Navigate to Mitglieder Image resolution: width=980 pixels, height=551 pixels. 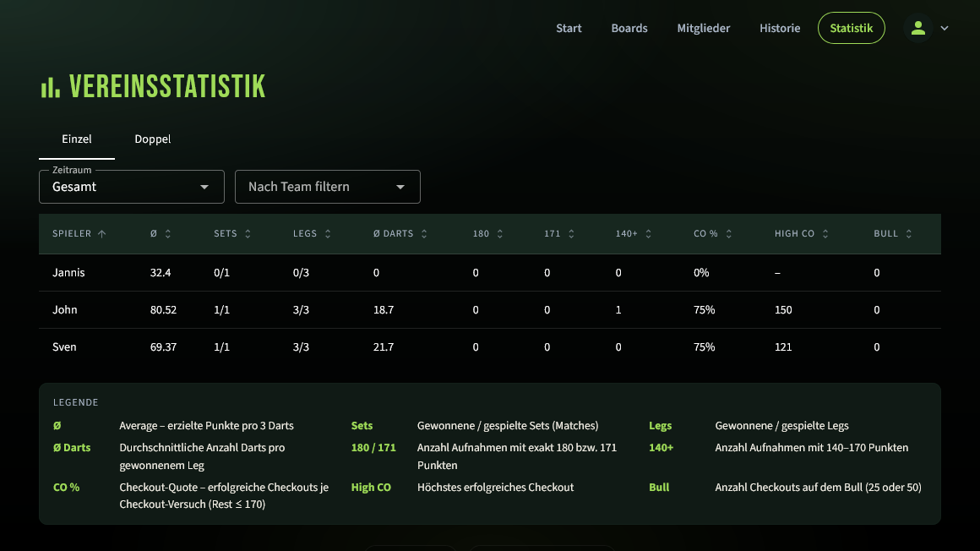coord(704,28)
